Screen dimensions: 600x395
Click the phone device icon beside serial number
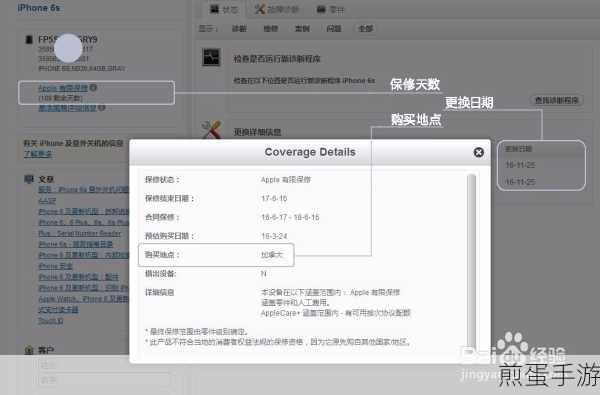tap(29, 39)
